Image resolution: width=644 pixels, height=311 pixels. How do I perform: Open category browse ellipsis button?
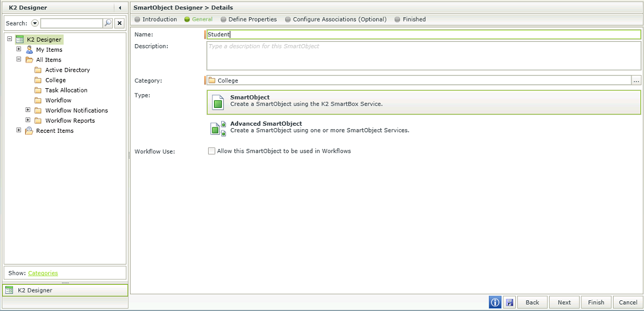coord(636,80)
